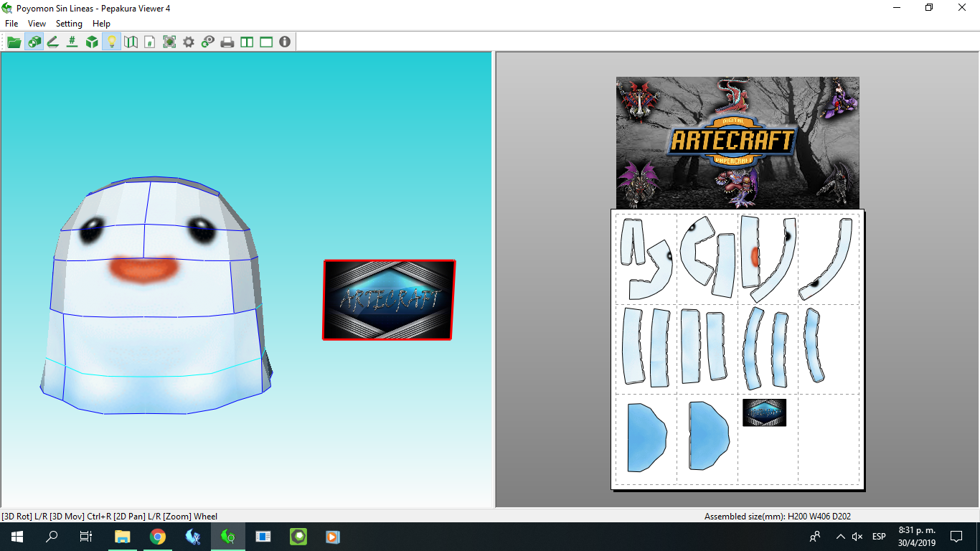980x551 pixels.
Task: Open the People icon in system tray
Action: click(x=815, y=537)
